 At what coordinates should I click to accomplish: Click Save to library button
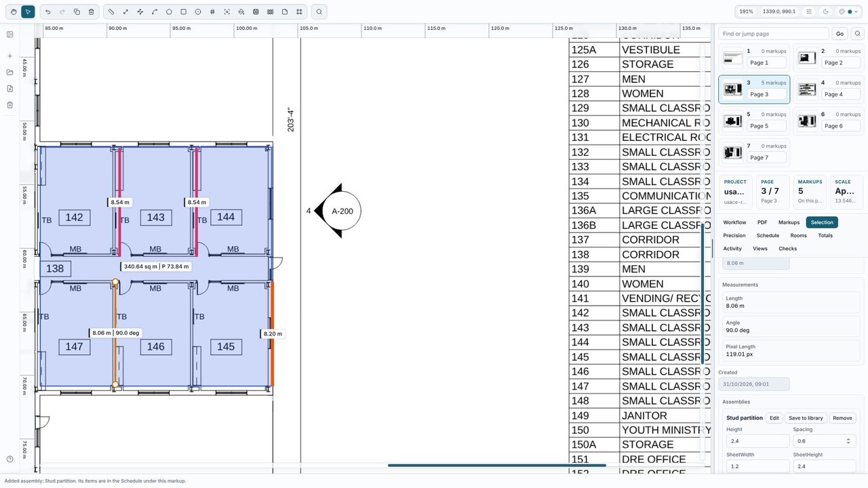point(806,418)
